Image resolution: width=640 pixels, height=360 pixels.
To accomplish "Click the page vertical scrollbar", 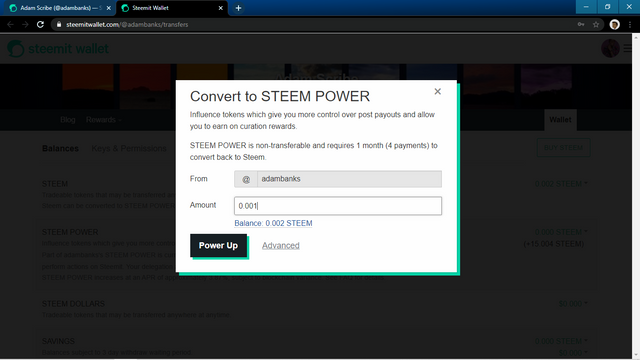I will (636, 196).
